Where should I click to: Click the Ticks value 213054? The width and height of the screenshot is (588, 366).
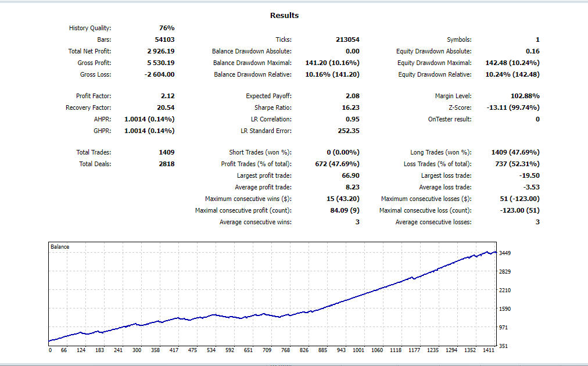[x=347, y=40]
